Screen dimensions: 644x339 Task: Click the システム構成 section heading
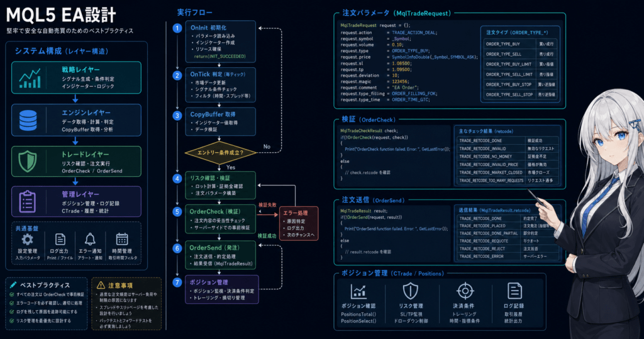[x=62, y=51]
